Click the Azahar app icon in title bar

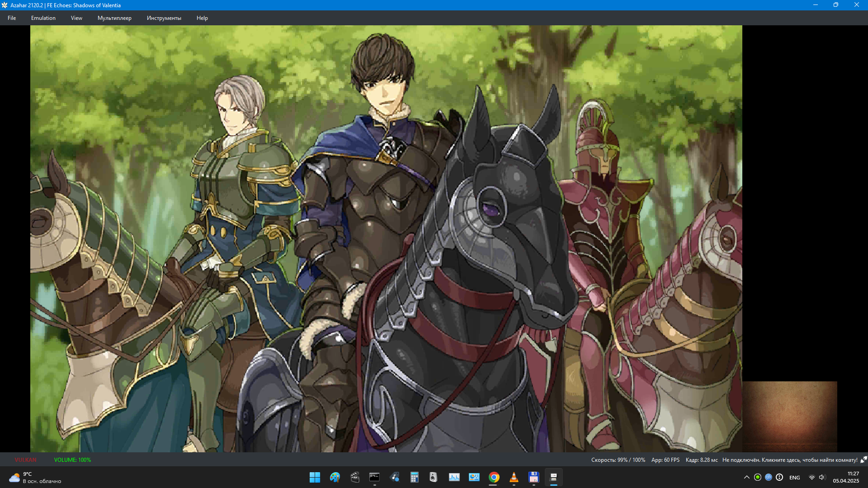pos(5,5)
